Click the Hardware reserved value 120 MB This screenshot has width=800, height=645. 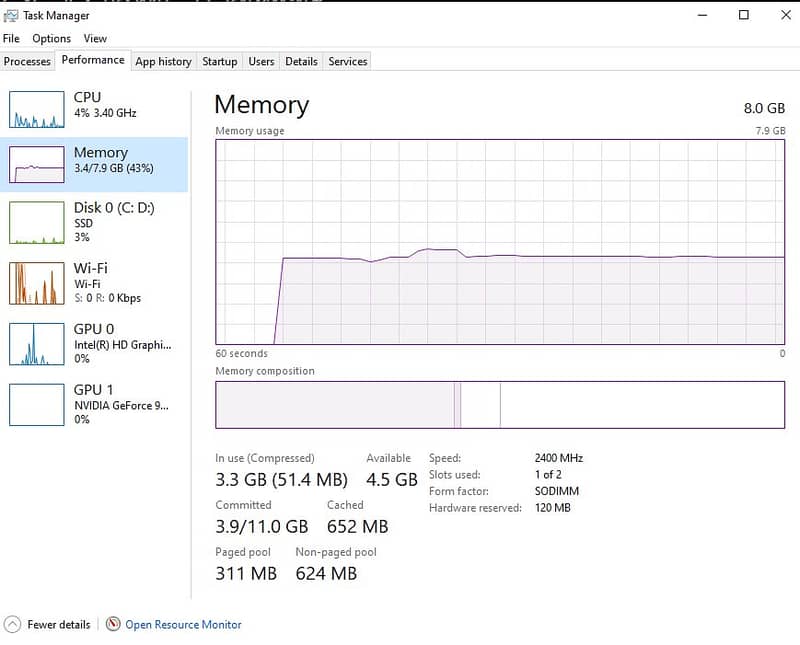[x=553, y=508]
